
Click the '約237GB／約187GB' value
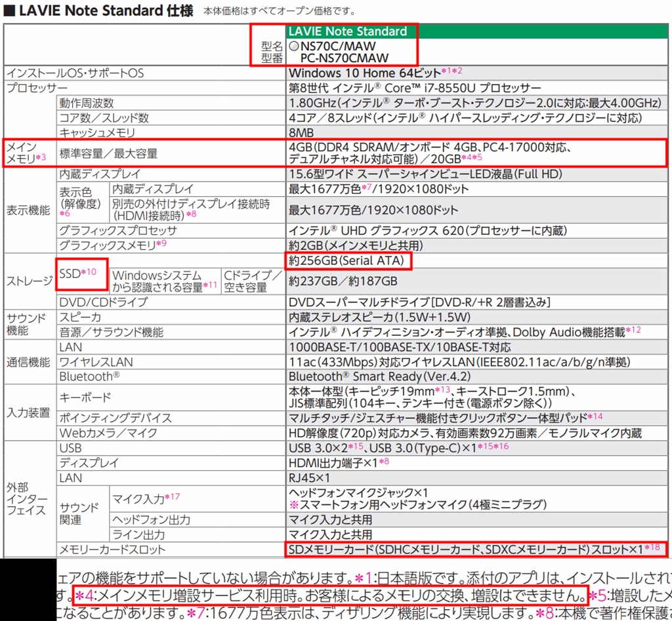pos(343,281)
